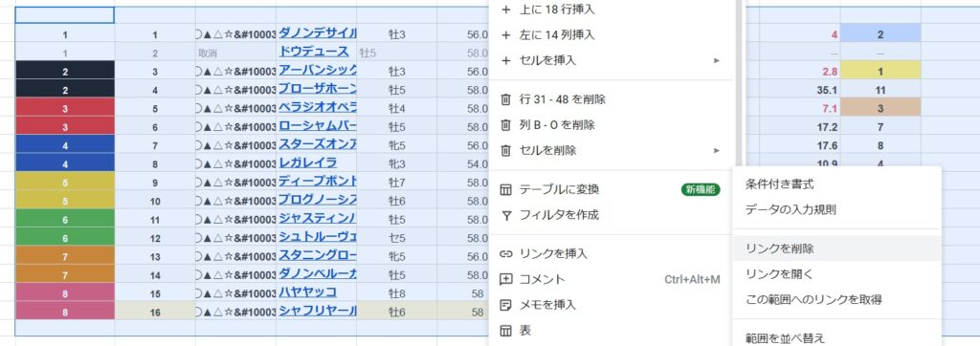Click note icon beside メモを挿入
The height and width of the screenshot is (346, 980).
point(506,306)
